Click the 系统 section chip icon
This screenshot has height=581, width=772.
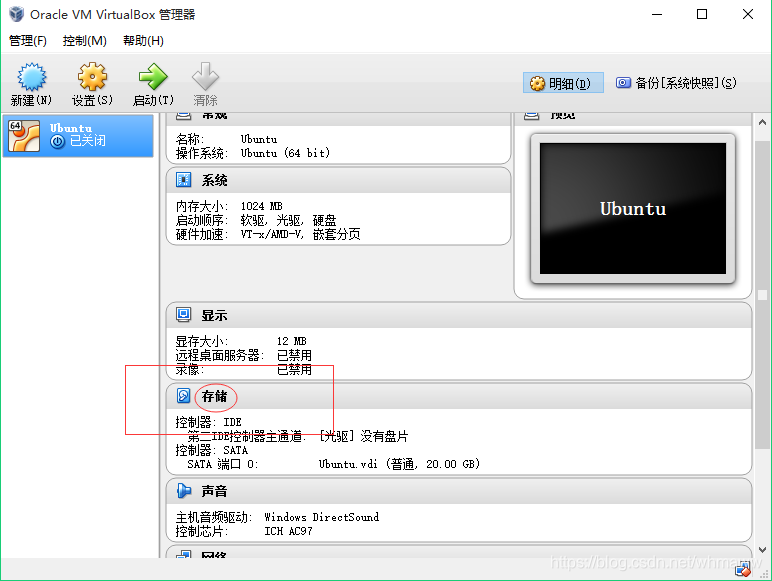tap(184, 180)
